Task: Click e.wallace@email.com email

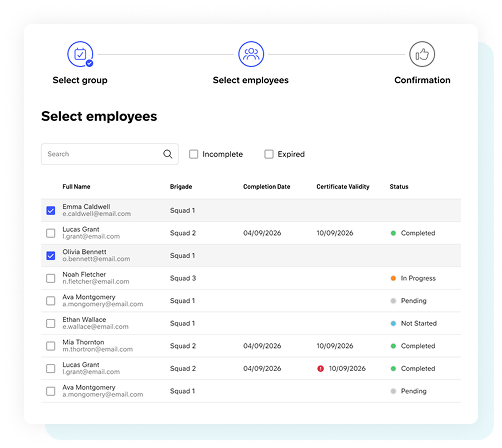Action: pyautogui.click(x=95, y=327)
